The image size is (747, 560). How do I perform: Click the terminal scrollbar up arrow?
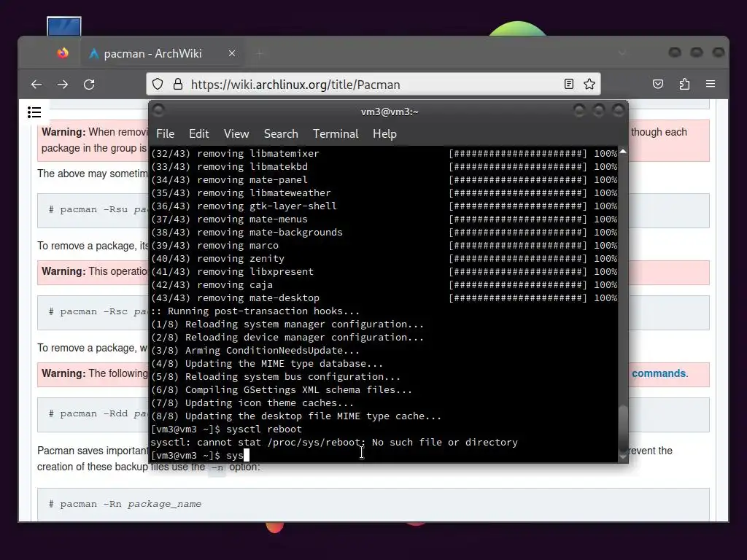[623, 152]
